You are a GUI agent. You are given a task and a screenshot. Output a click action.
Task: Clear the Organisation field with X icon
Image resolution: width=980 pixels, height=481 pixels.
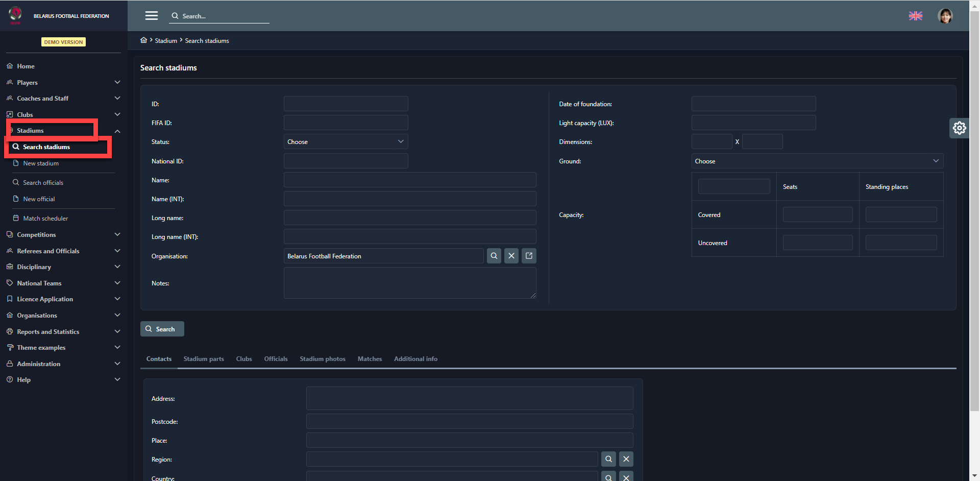[511, 256]
